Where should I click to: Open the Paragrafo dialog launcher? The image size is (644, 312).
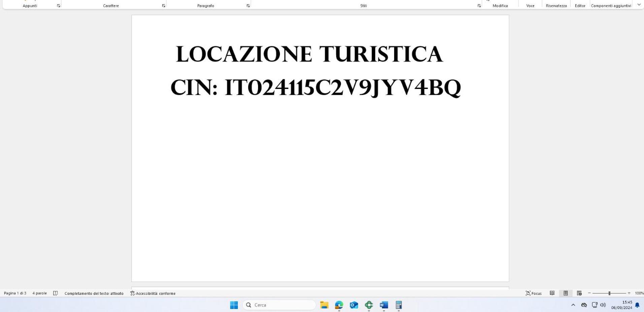click(x=248, y=6)
